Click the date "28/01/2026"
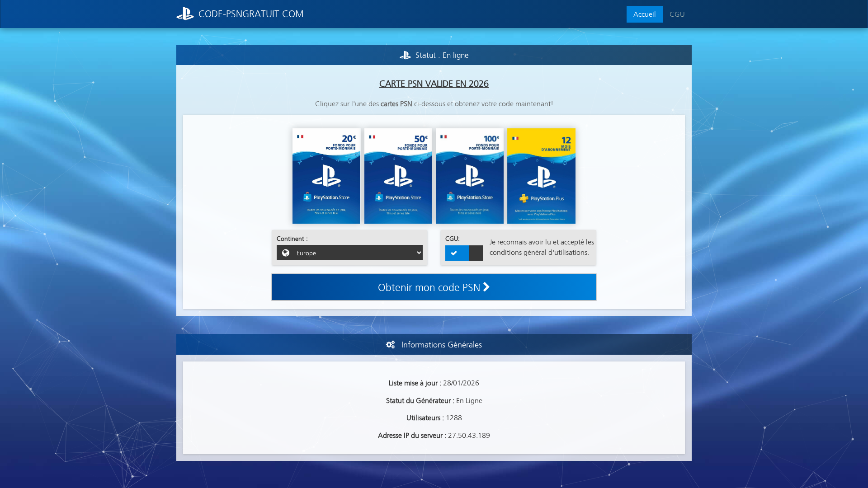868x488 pixels. pos(461,383)
